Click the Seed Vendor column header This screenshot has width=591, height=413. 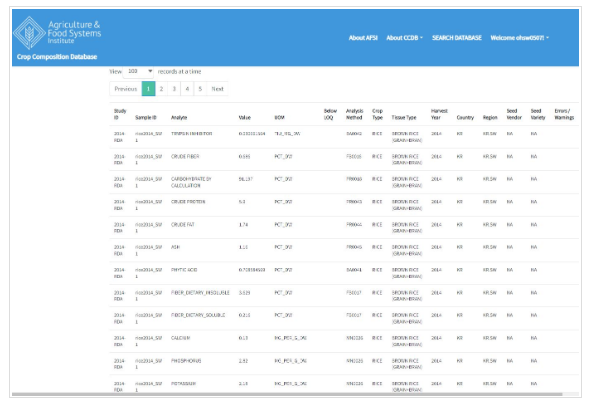tap(514, 114)
